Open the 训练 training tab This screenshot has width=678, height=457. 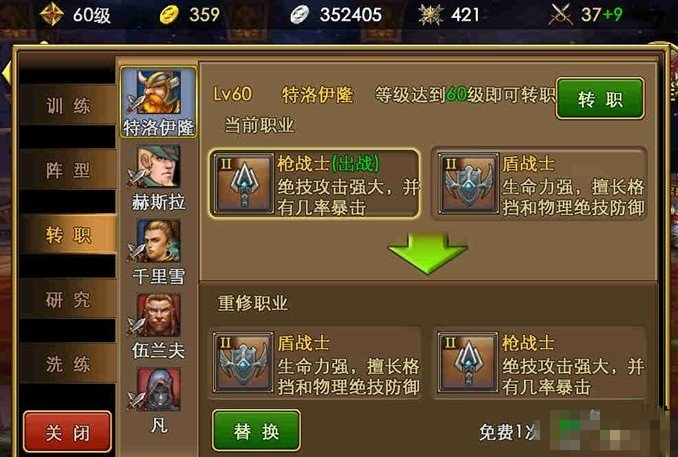pos(68,105)
